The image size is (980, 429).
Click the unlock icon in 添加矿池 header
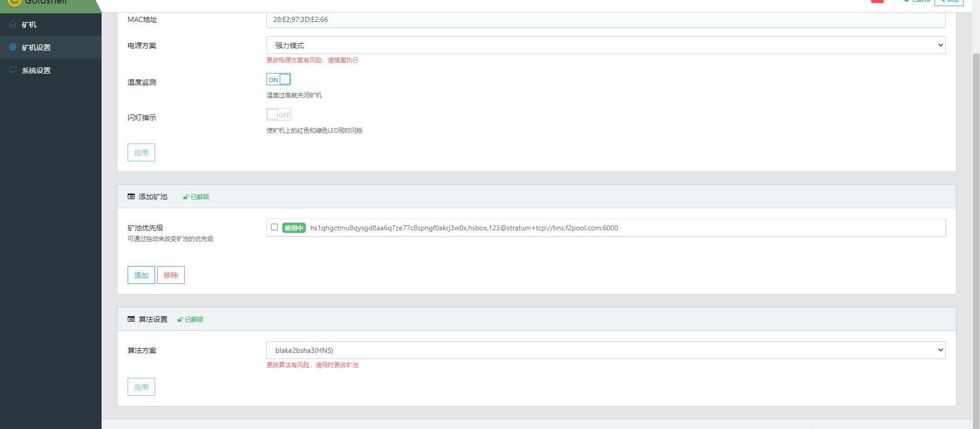[x=186, y=197]
